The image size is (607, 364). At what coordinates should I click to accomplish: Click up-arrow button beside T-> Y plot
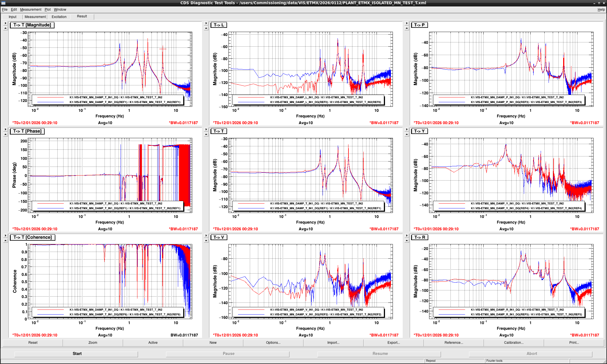tap(407, 134)
